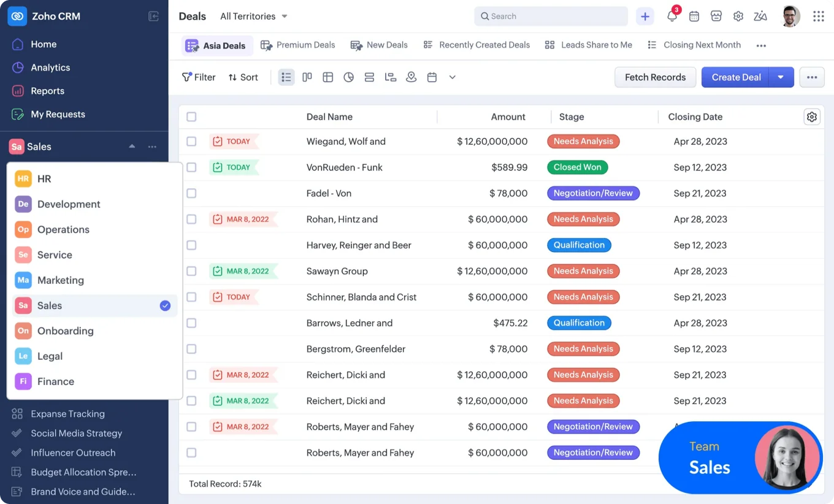Open the All Territories dropdown

click(x=253, y=16)
